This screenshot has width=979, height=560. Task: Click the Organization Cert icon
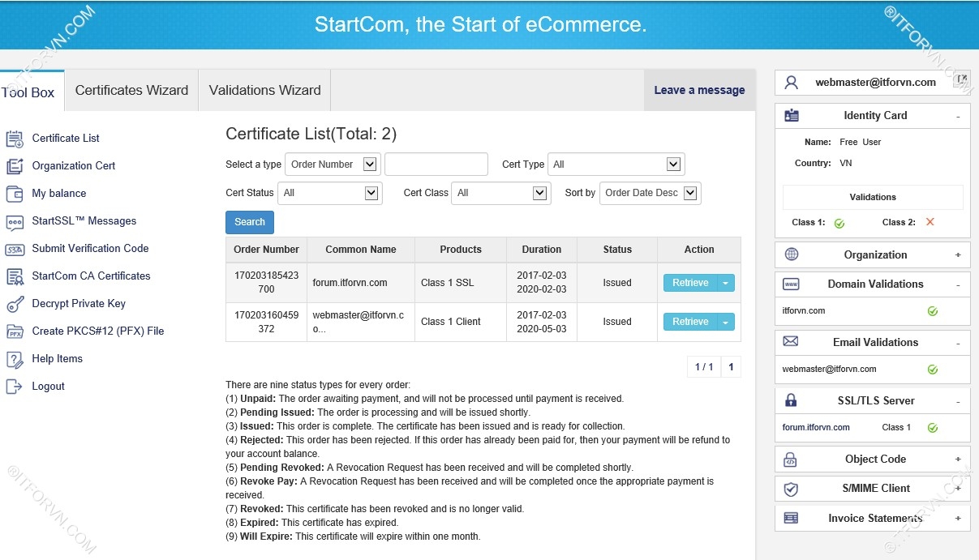pyautogui.click(x=15, y=166)
